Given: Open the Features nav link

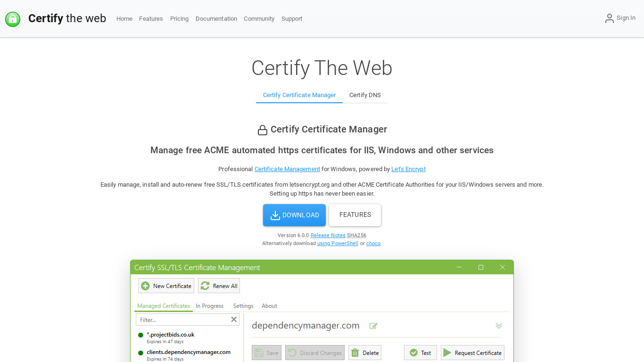Looking at the screenshot, I should pos(151,19).
